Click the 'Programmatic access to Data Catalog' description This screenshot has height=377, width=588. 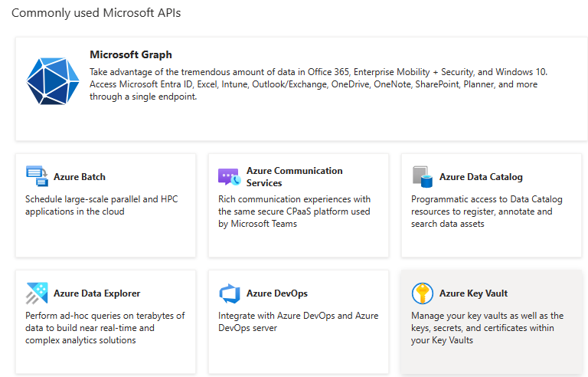(x=487, y=211)
